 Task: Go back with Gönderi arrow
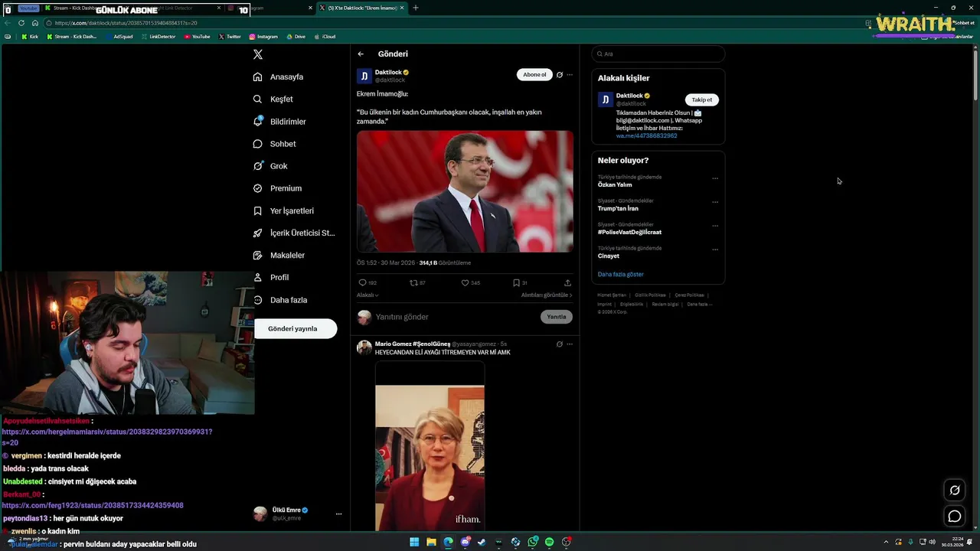click(361, 54)
